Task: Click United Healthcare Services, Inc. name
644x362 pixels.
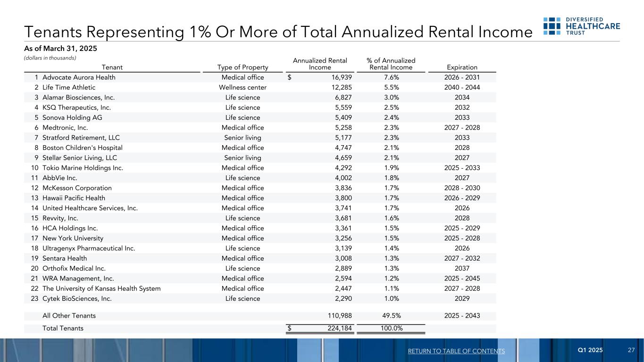Action: (90, 208)
